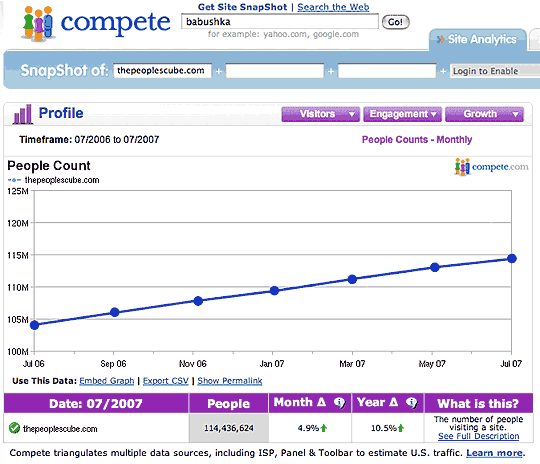Click the Login to Enable field

click(x=495, y=71)
